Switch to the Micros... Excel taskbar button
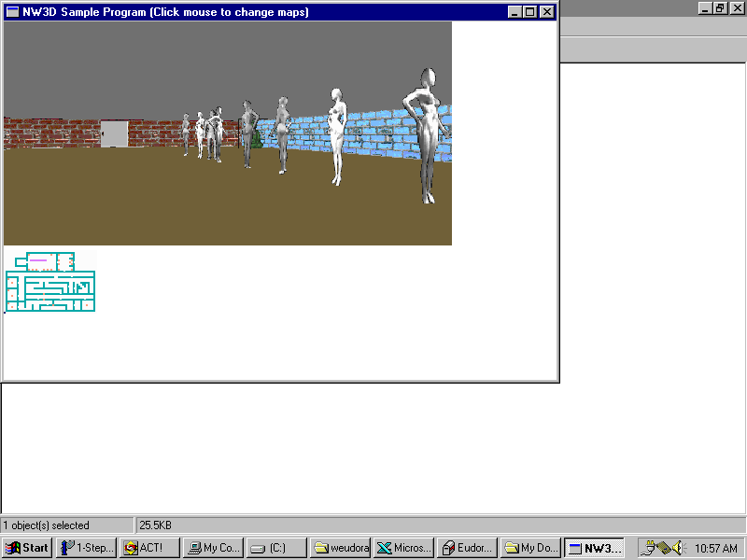Image resolution: width=747 pixels, height=560 pixels. pyautogui.click(x=404, y=548)
